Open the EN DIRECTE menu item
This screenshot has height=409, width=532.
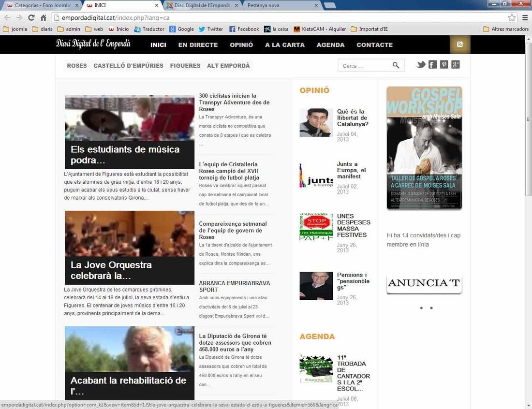[x=198, y=45]
